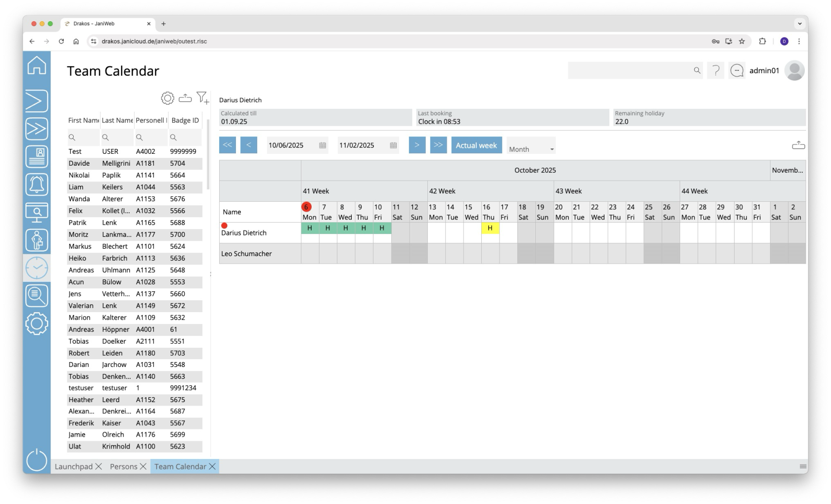
Task: Open the home icon in sidebar
Action: tap(37, 66)
